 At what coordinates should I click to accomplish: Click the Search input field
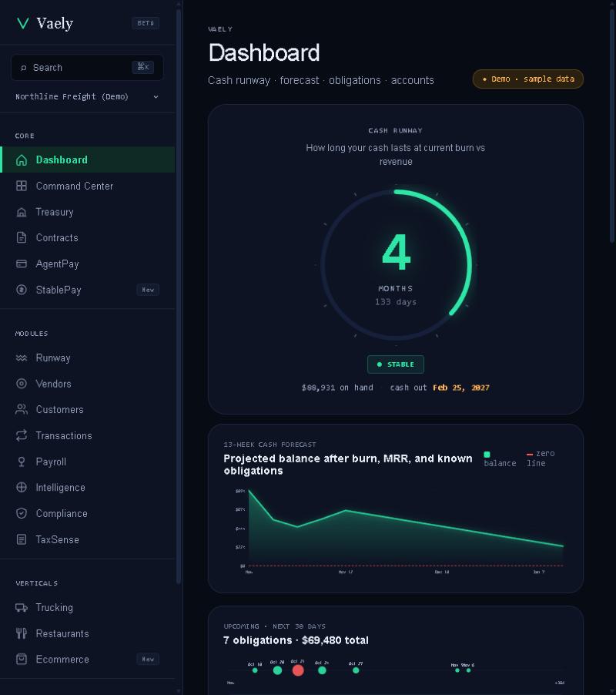(87, 67)
